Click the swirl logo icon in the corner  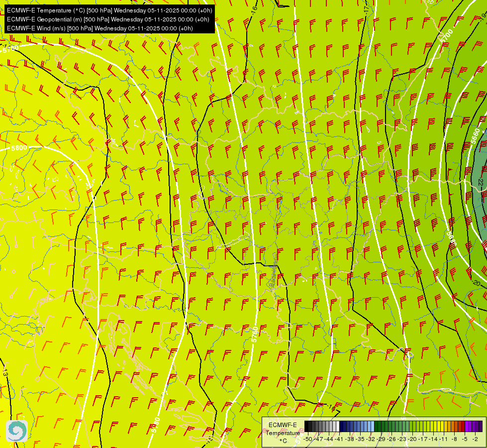pyautogui.click(x=17, y=431)
